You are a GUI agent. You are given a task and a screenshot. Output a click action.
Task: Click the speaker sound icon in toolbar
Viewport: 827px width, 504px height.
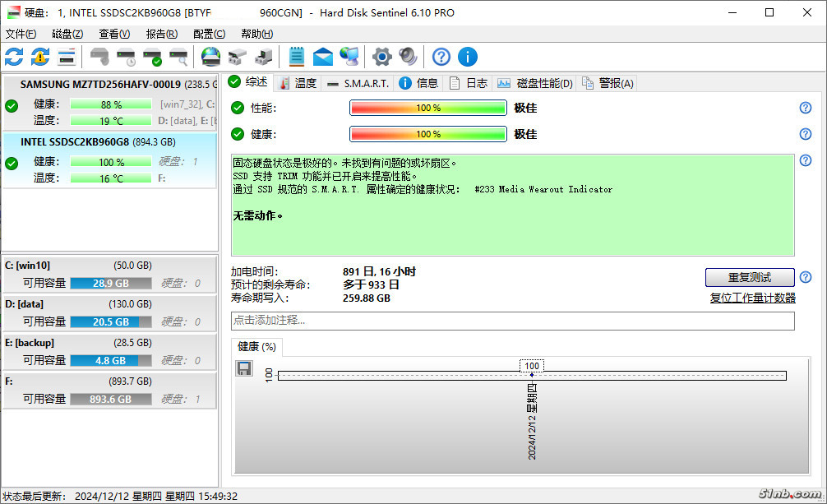click(408, 57)
